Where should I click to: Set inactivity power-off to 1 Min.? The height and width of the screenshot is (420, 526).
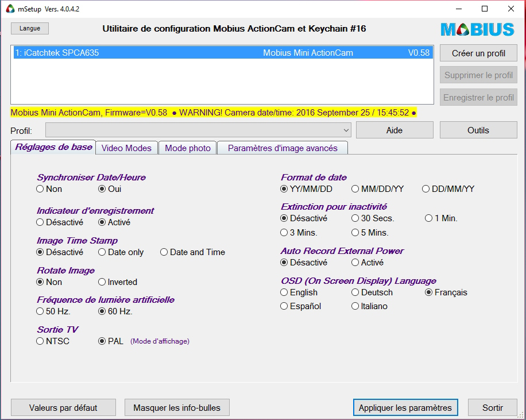[441, 218]
